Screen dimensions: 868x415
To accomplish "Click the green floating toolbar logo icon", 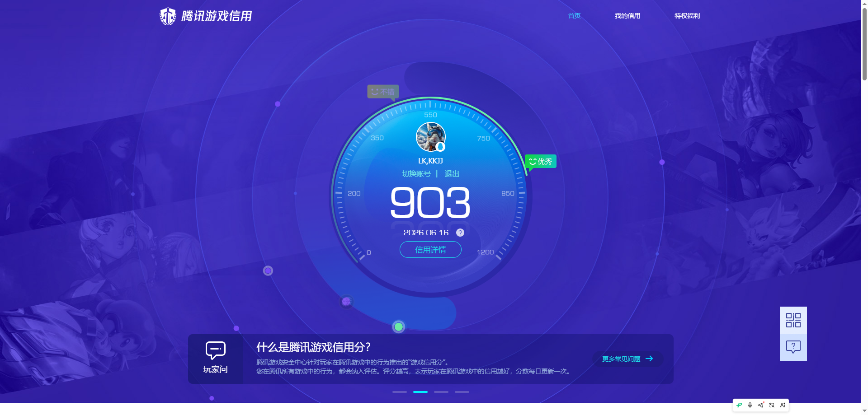I will pyautogui.click(x=739, y=405).
